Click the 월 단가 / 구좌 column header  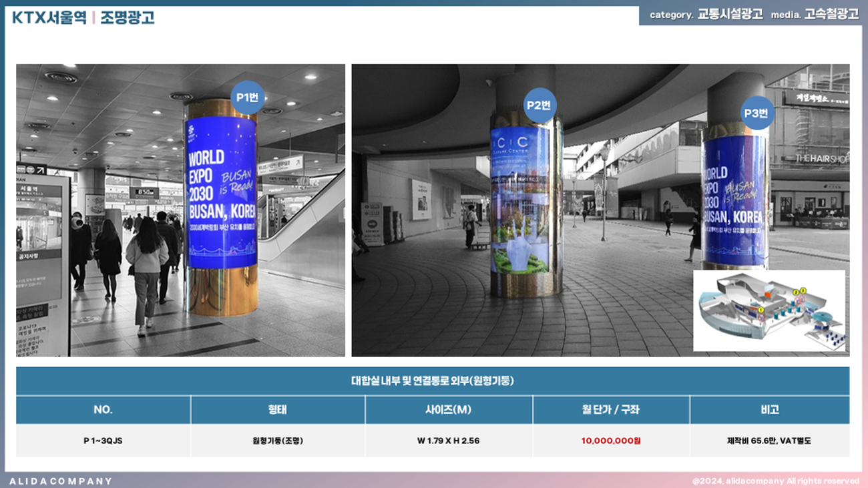pos(610,410)
